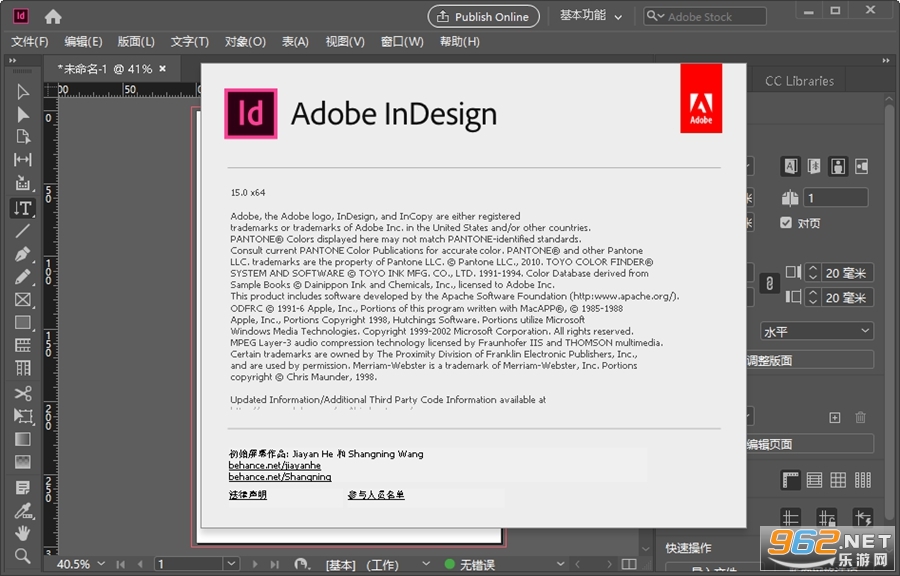Select the Selection tool arrow
The height and width of the screenshot is (576, 900).
click(22, 92)
